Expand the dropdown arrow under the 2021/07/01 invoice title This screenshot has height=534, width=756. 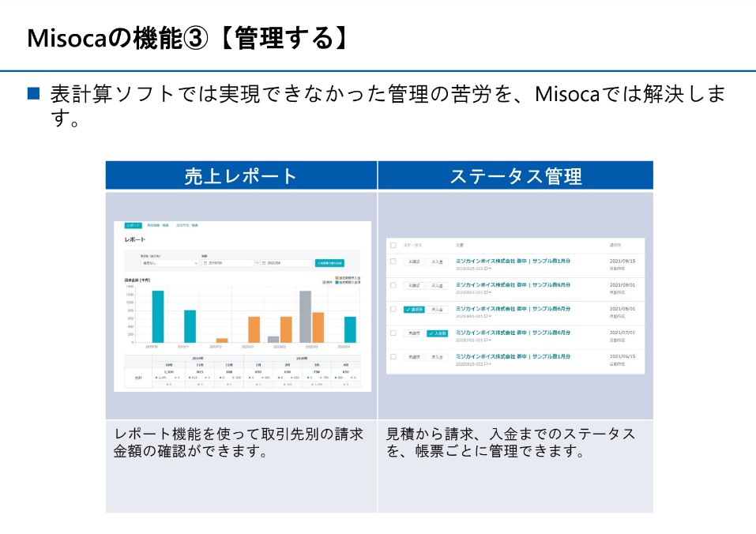491,340
